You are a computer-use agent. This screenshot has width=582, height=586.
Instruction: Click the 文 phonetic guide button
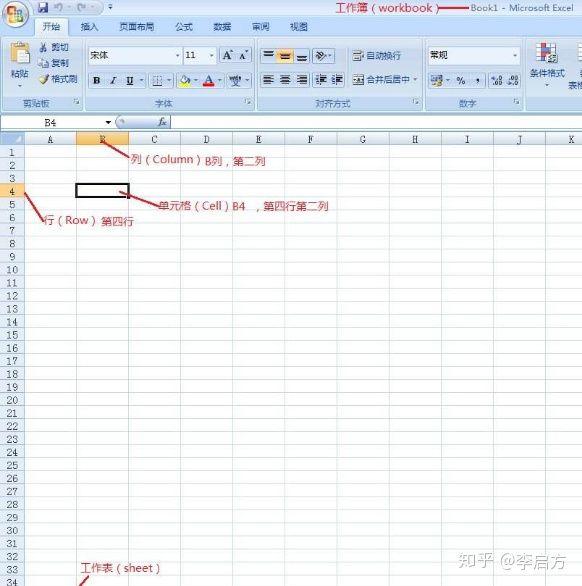[x=235, y=80]
